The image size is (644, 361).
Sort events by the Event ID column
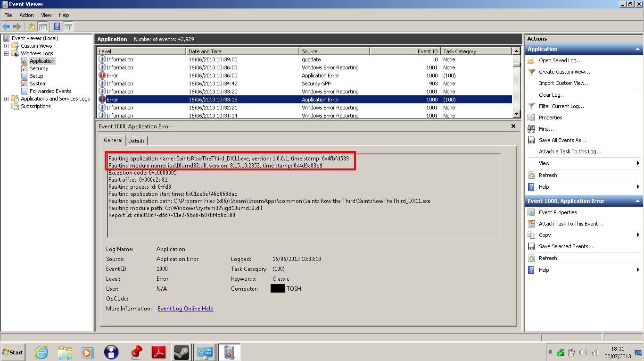405,51
